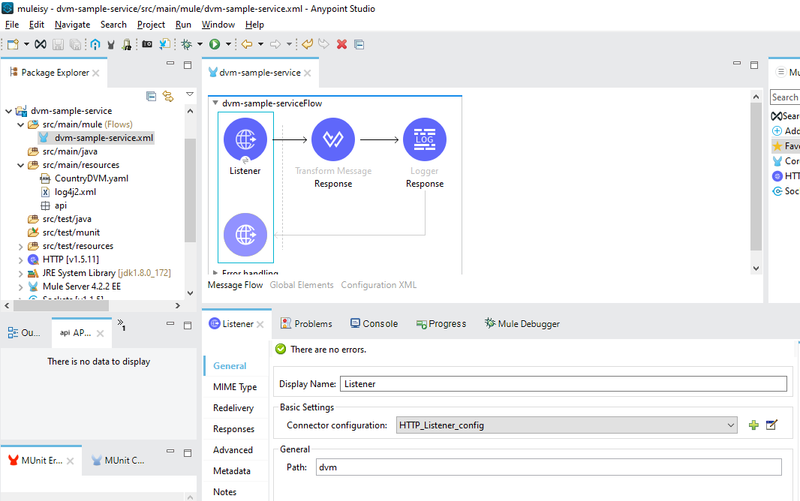Edit the HTTP_Listener_config with the edit icon
800x501 pixels.
[x=772, y=424]
